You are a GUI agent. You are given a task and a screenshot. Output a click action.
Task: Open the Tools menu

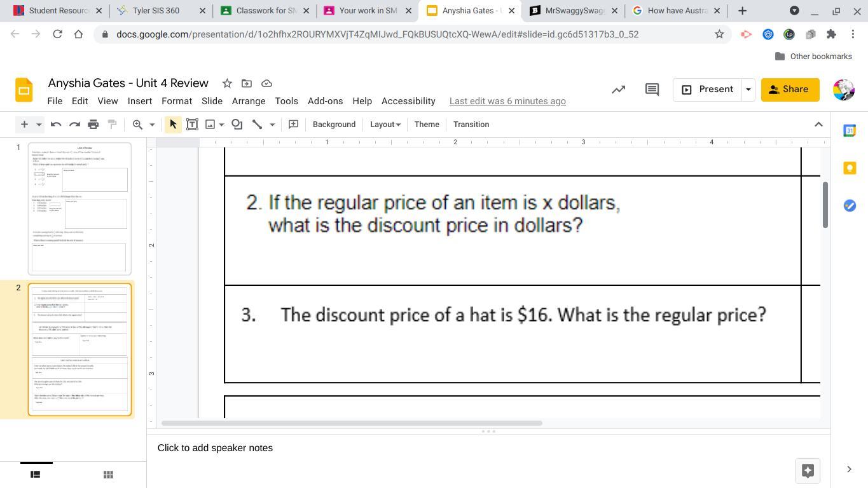click(x=286, y=101)
